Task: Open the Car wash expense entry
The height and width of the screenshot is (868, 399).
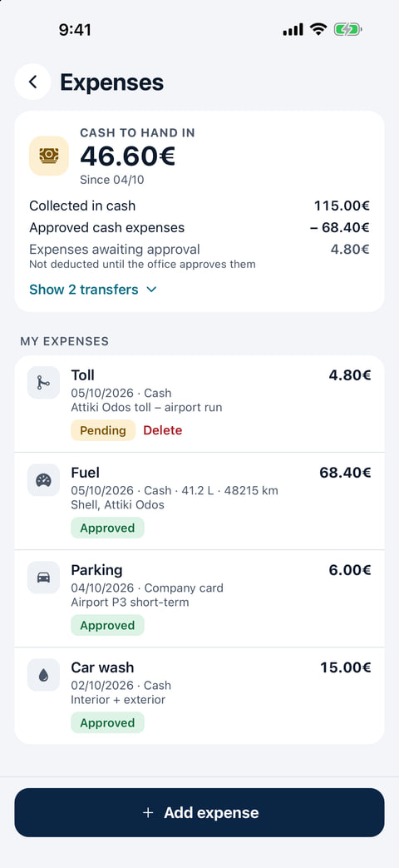Action: coord(199,696)
